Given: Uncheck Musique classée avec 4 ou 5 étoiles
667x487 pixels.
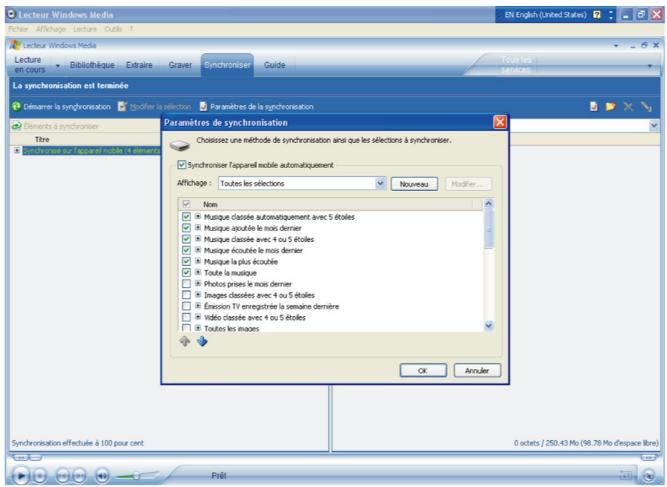Looking at the screenshot, I should (x=186, y=239).
